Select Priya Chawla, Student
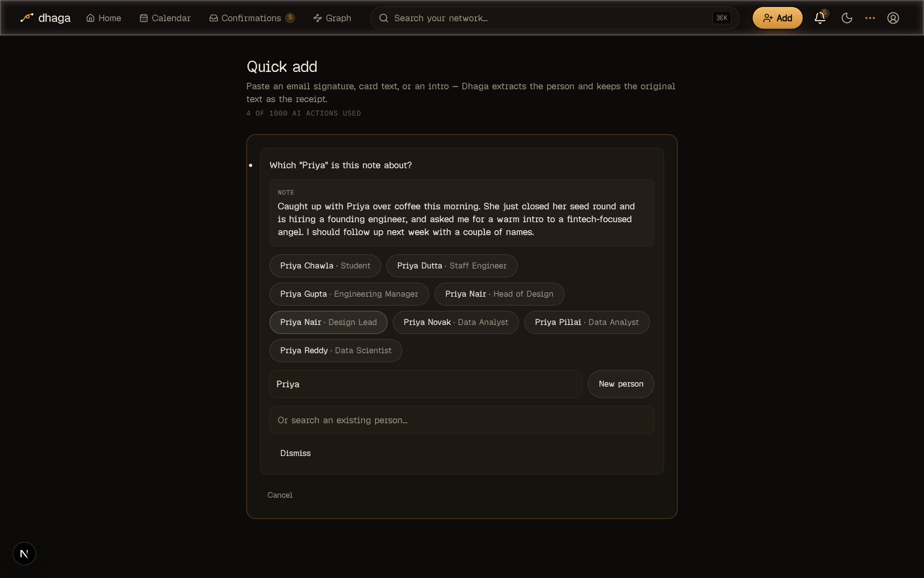Viewport: 924px width, 578px height. [x=325, y=266]
